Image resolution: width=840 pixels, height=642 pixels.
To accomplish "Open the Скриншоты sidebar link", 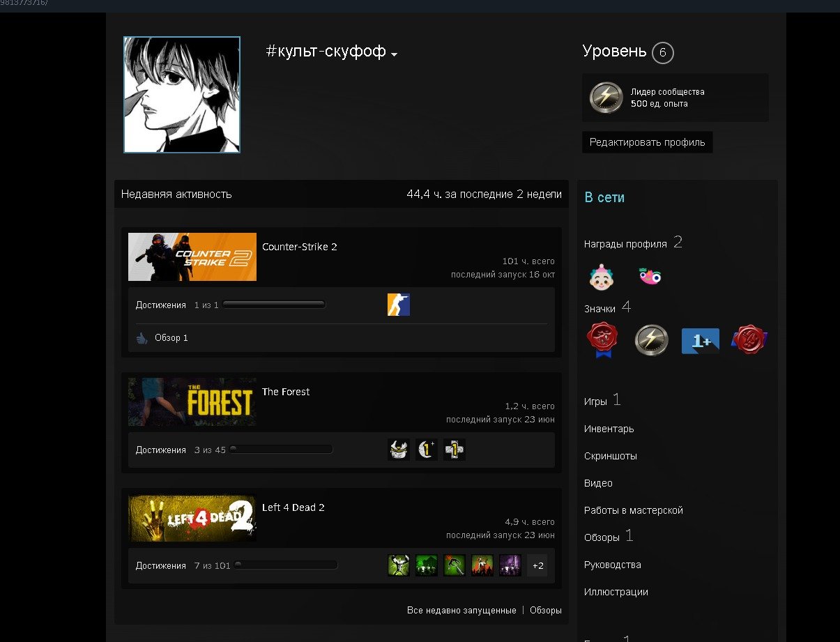I will tap(610, 456).
